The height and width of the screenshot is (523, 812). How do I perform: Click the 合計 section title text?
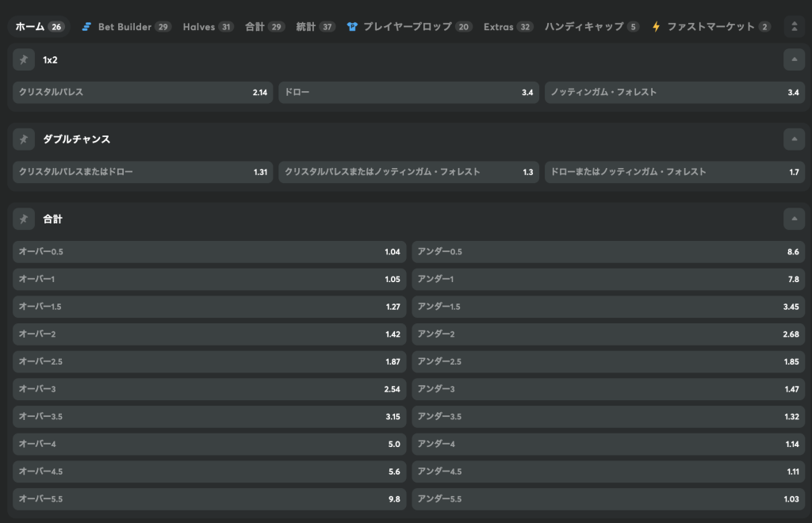(x=52, y=219)
